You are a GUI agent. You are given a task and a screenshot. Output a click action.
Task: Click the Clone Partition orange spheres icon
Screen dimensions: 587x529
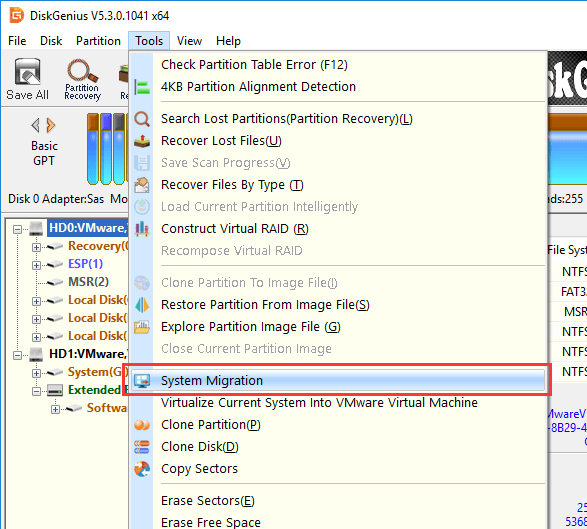coord(142,425)
